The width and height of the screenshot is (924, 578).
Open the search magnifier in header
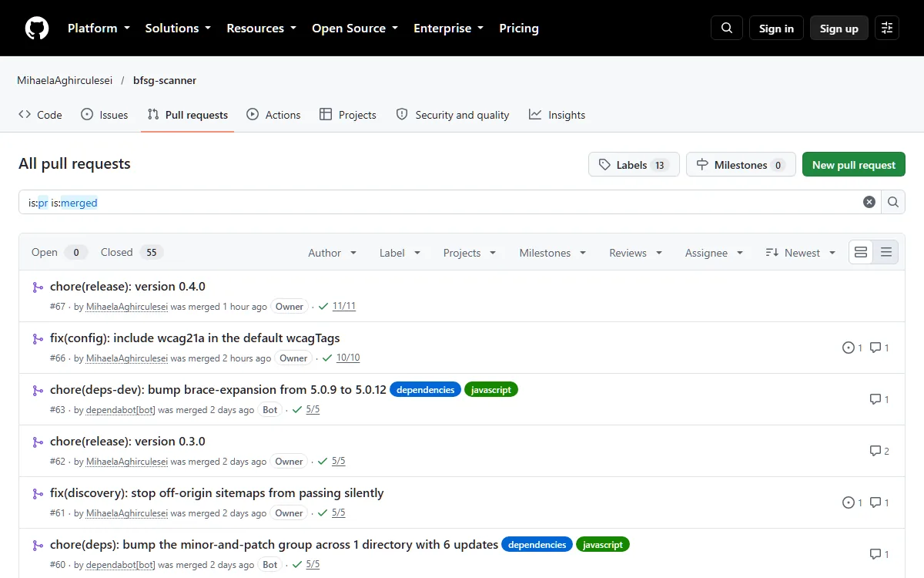tap(727, 29)
